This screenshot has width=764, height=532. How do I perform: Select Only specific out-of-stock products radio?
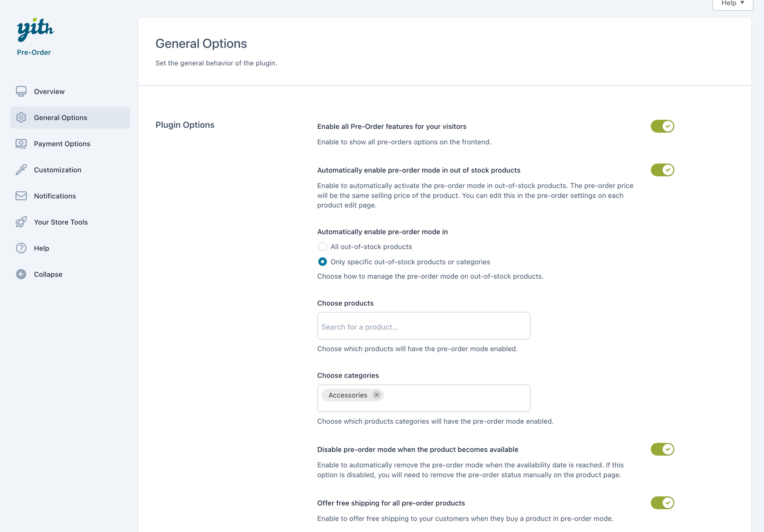pyautogui.click(x=323, y=262)
